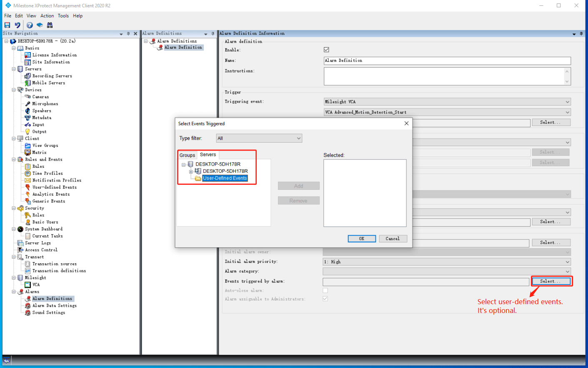This screenshot has height=368, width=588.
Task: Click the Metadata icon
Action: [x=28, y=118]
